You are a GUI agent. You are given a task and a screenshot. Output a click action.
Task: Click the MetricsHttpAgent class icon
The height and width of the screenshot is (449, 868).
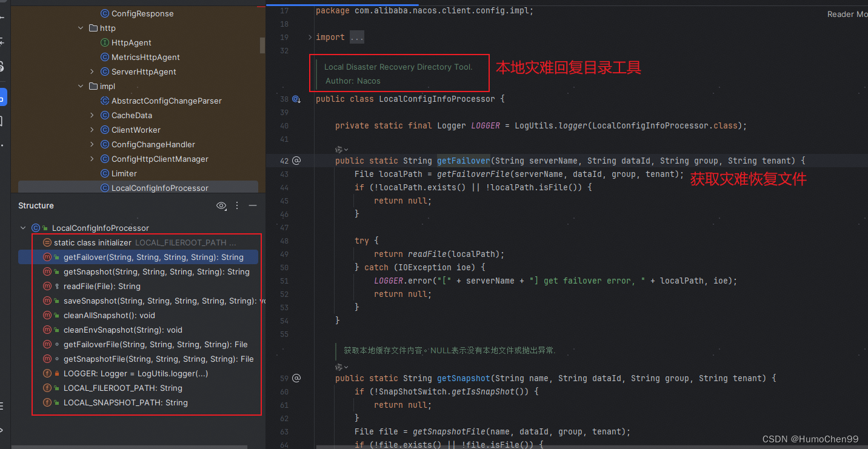[x=104, y=57]
